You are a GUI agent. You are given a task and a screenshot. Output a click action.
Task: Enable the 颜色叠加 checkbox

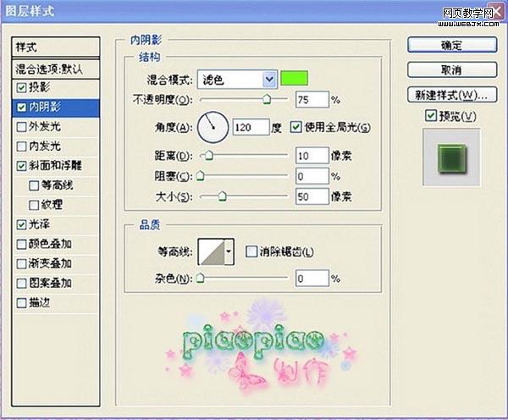[21, 244]
